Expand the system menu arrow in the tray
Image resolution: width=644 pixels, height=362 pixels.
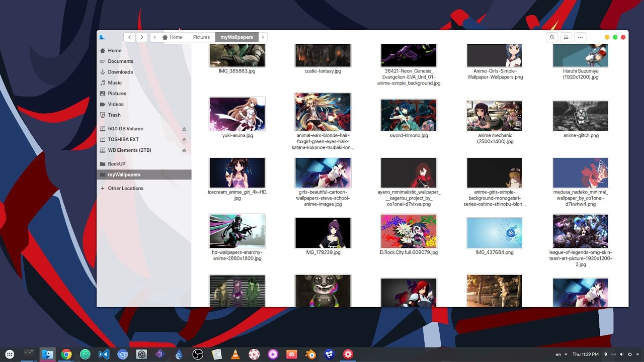(637, 354)
